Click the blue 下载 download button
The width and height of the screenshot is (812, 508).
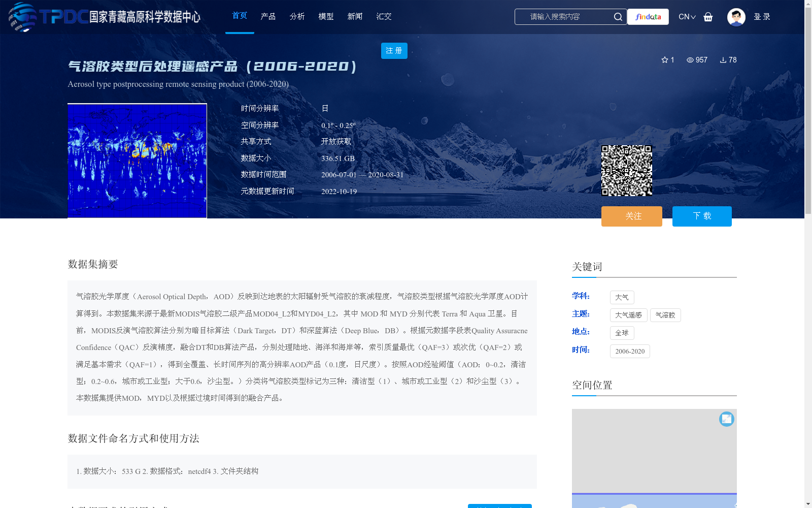tap(702, 216)
